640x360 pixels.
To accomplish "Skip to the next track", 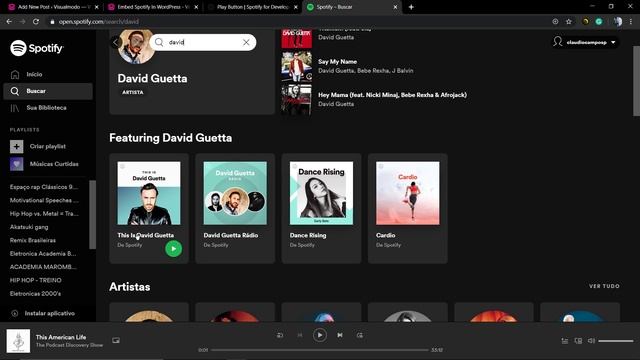I will [340, 335].
